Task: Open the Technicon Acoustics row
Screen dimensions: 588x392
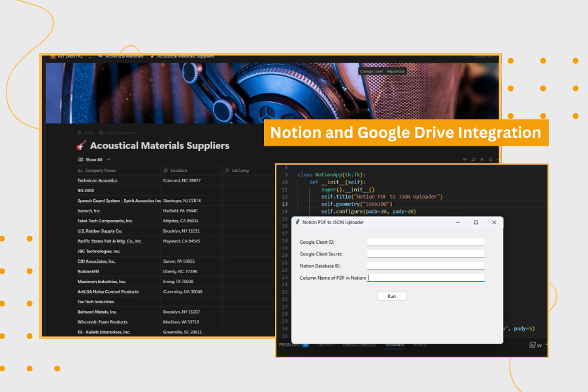Action: [x=97, y=180]
